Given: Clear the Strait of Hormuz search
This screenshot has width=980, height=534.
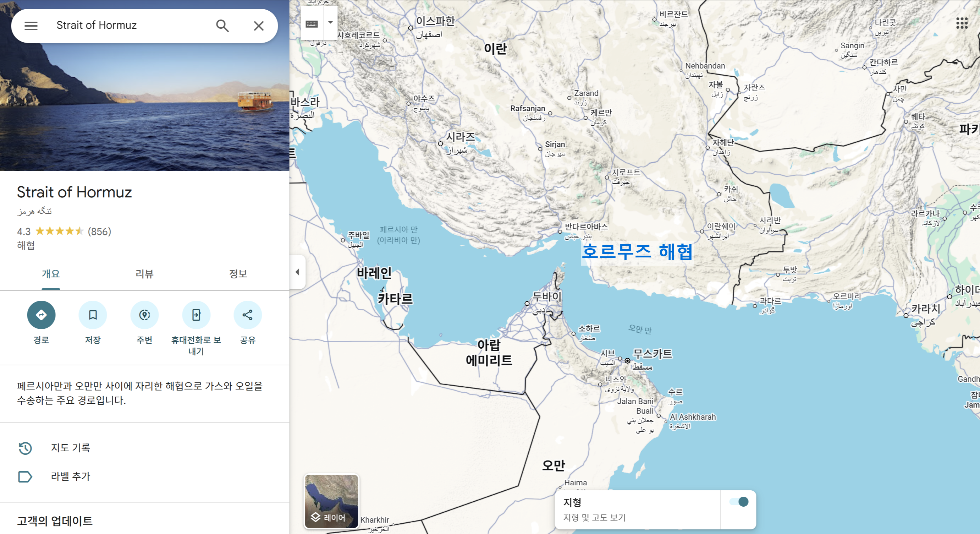Looking at the screenshot, I should (x=259, y=26).
